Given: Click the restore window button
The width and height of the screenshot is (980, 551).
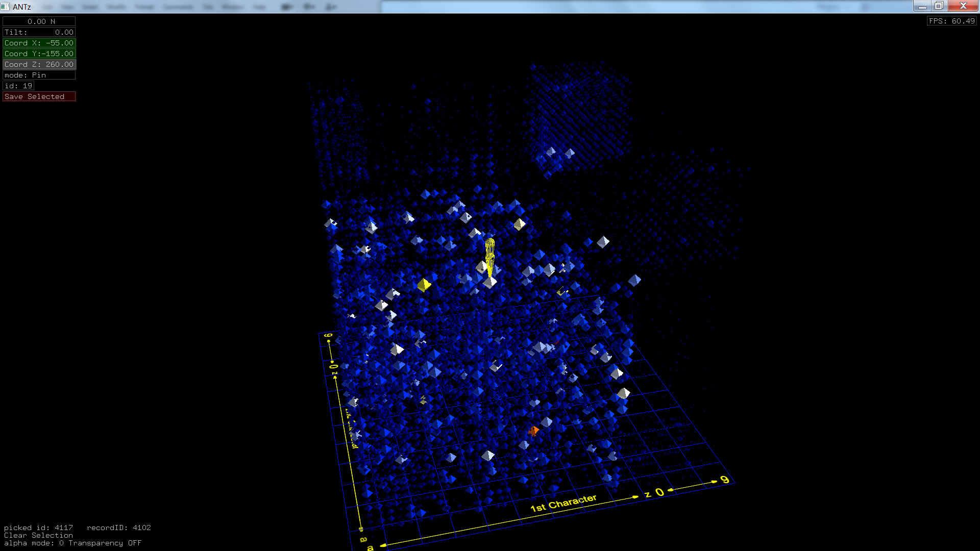Looking at the screenshot, I should pyautogui.click(x=939, y=6).
